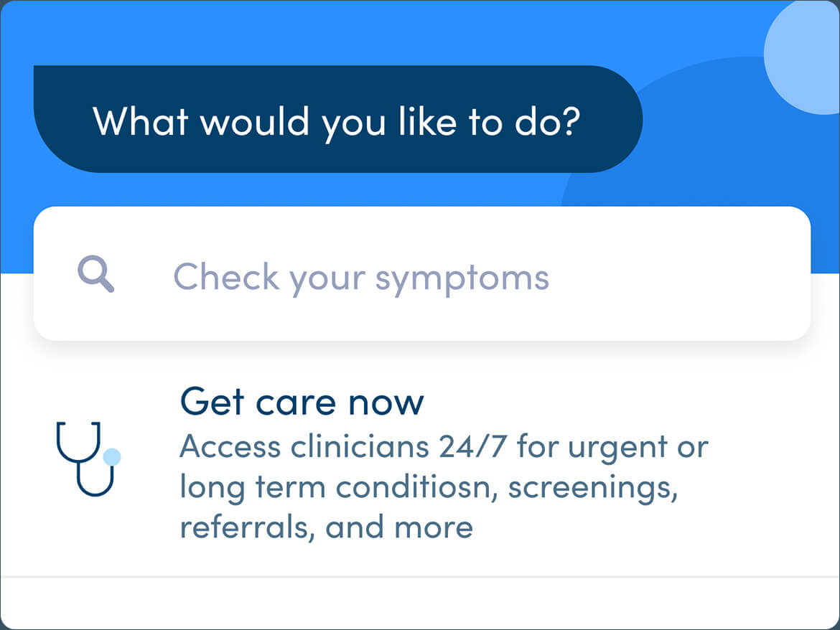
Task: Click the pale blue circle in top corner
Action: tap(802, 57)
